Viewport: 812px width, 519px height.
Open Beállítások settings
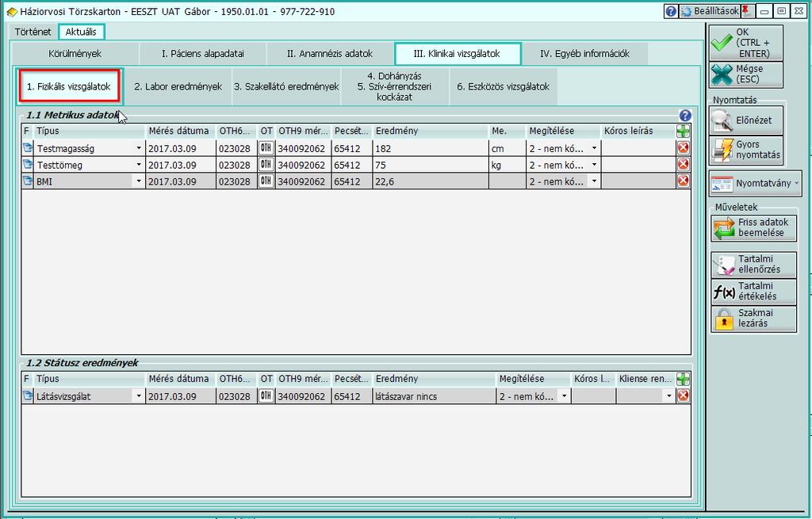[x=710, y=11]
